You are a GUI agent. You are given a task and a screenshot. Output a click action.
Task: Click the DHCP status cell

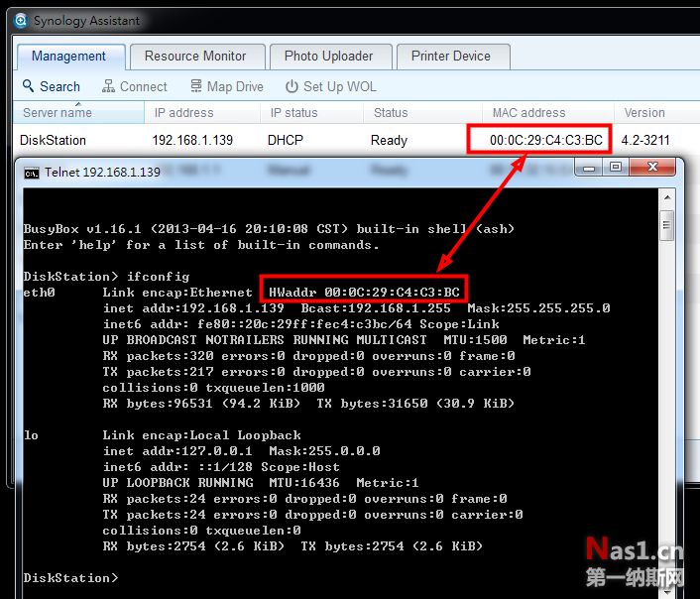coord(286,140)
